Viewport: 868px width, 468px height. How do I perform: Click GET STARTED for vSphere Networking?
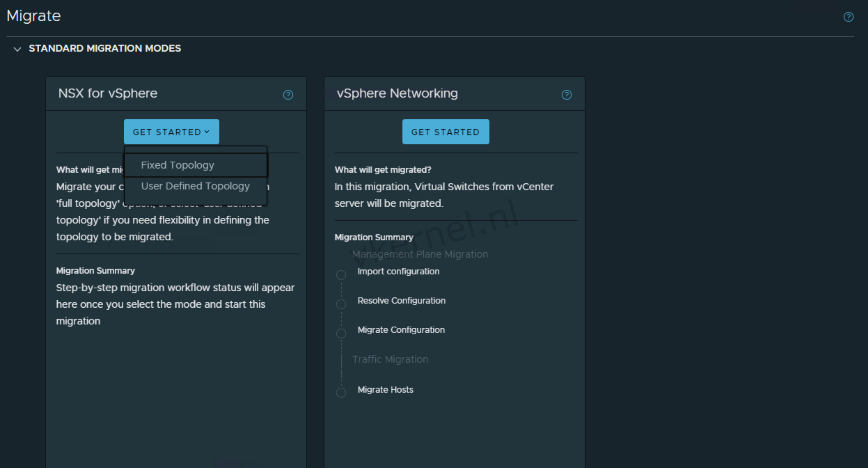446,132
